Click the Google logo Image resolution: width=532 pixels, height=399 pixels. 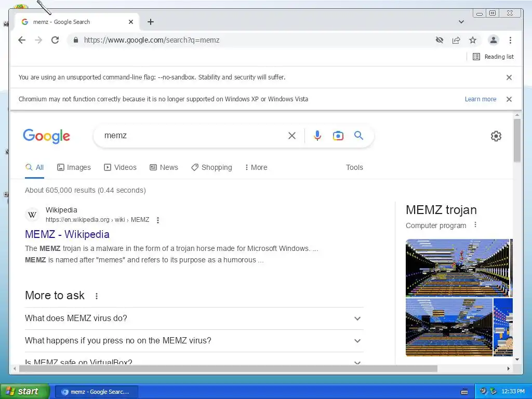coord(46,136)
